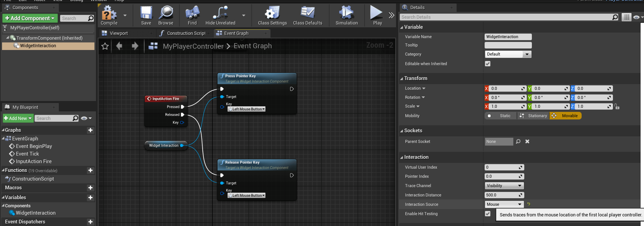
Task: Add a new Function with plus
Action: (90, 170)
